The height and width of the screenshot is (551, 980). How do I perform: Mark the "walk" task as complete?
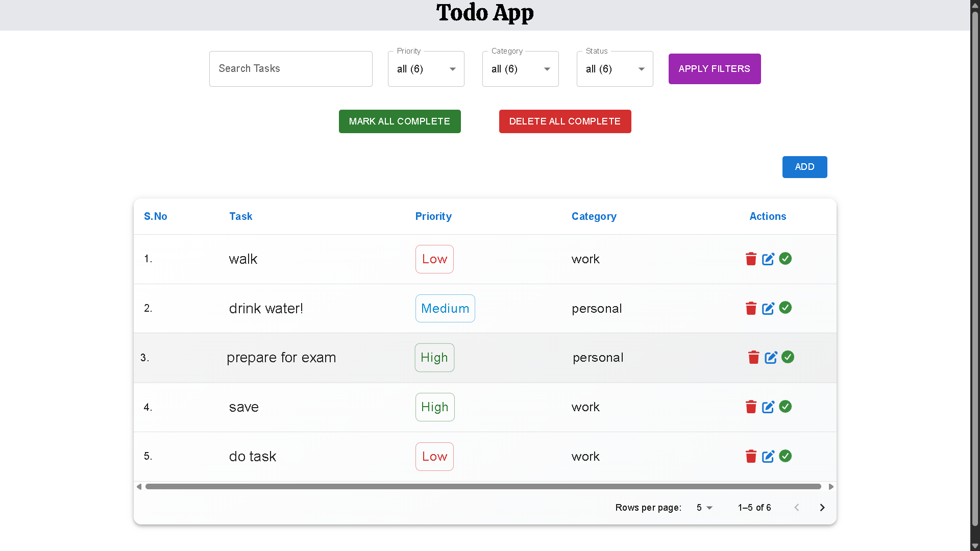click(x=785, y=259)
